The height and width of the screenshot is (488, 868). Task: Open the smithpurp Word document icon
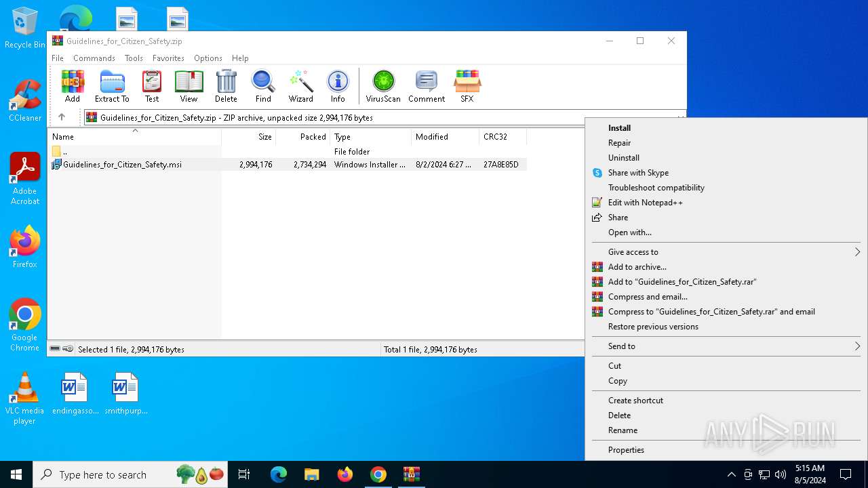pos(125,393)
